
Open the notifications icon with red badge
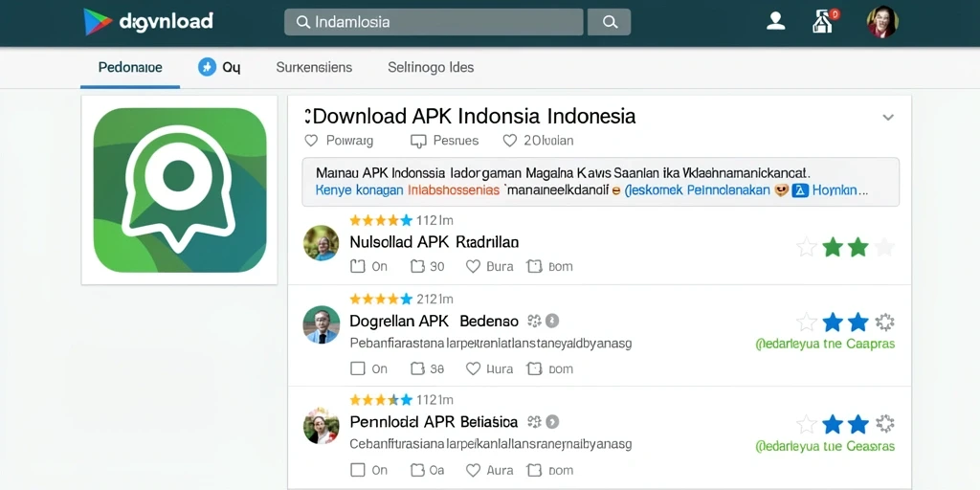(825, 21)
